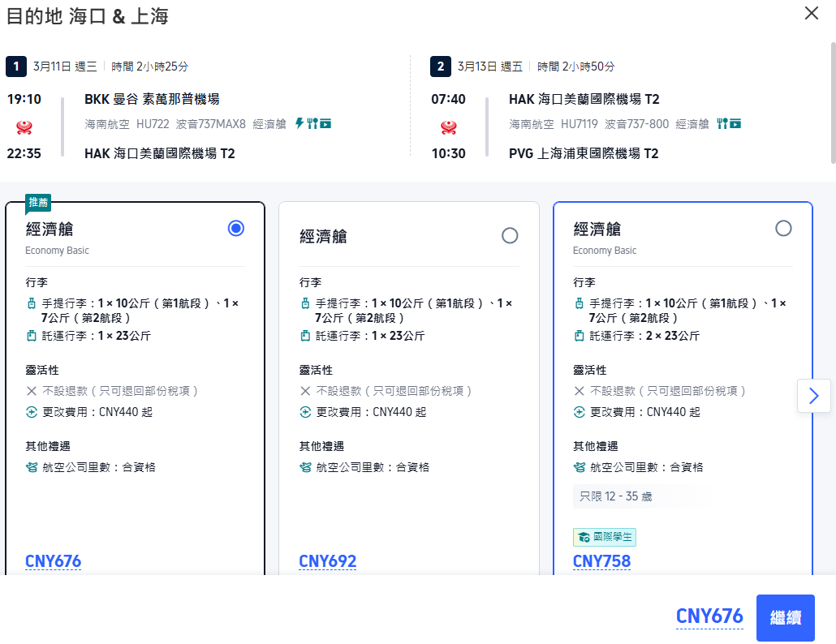
Task: Open fare details via the CNY676 price link
Action: coord(53,560)
